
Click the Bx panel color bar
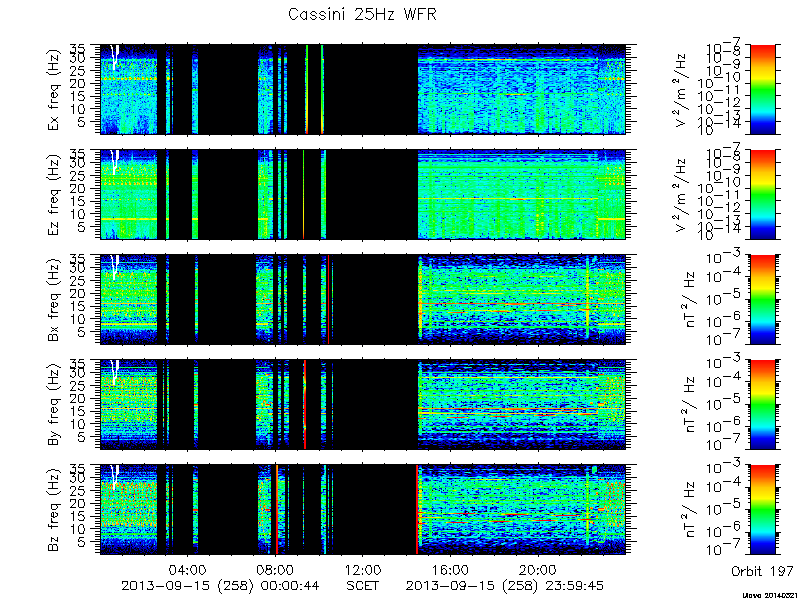(x=762, y=299)
